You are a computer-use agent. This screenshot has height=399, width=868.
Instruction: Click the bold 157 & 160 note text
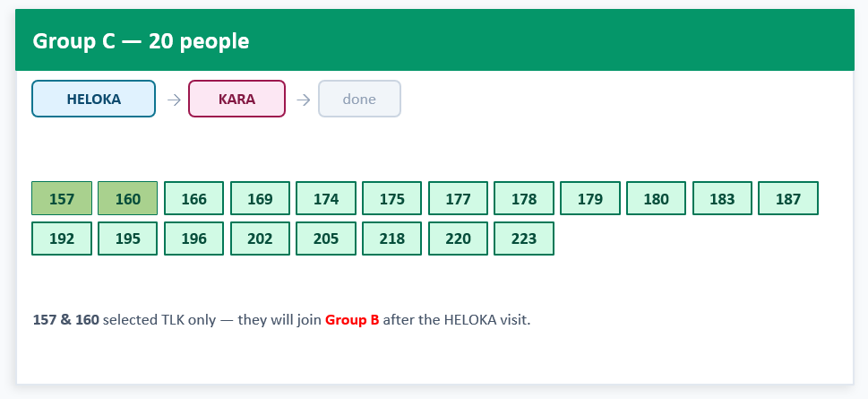click(66, 320)
